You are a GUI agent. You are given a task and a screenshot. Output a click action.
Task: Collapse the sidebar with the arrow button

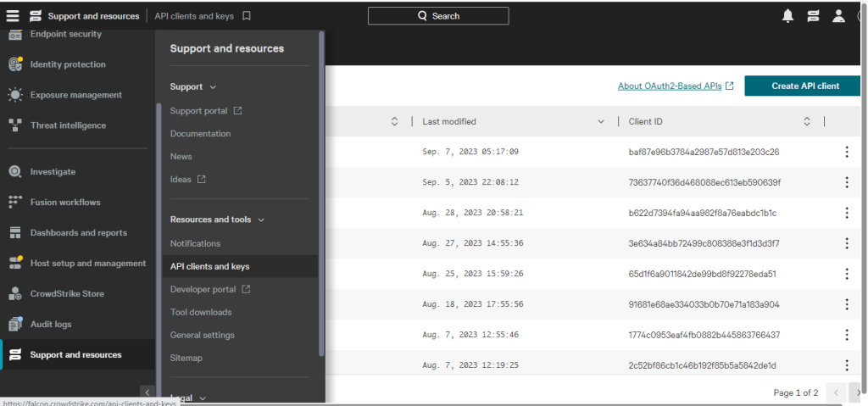tap(147, 392)
